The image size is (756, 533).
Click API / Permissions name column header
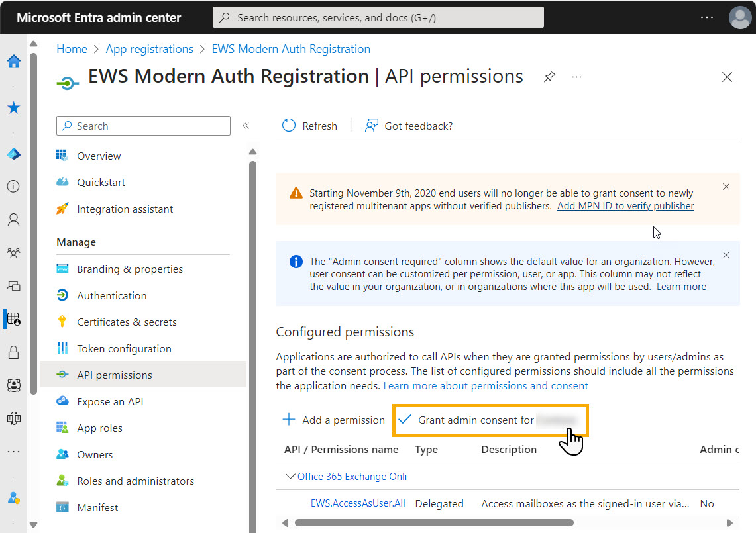tap(341, 449)
